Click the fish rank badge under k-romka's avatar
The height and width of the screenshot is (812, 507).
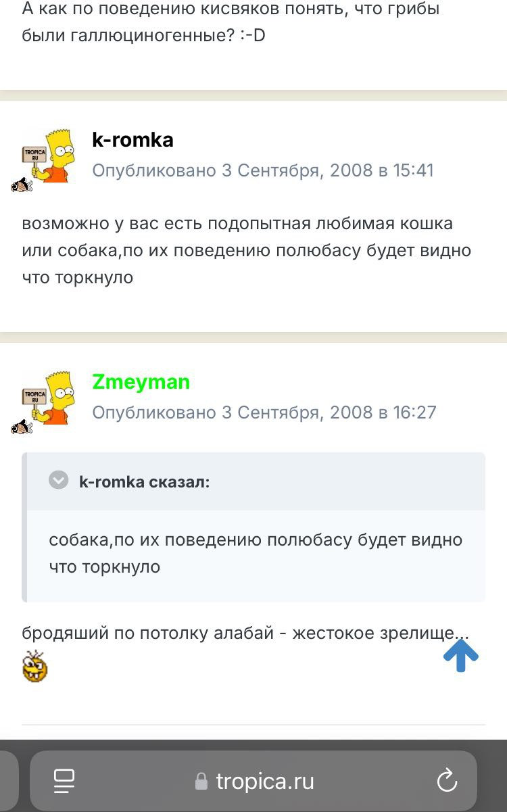[22, 185]
